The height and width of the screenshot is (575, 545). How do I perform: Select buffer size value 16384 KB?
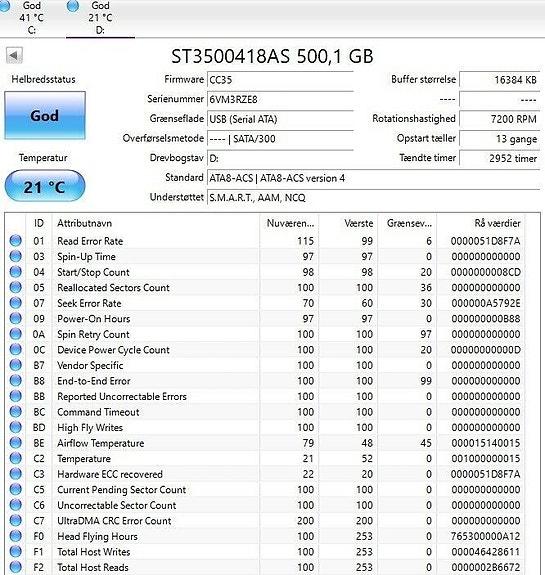pos(500,80)
